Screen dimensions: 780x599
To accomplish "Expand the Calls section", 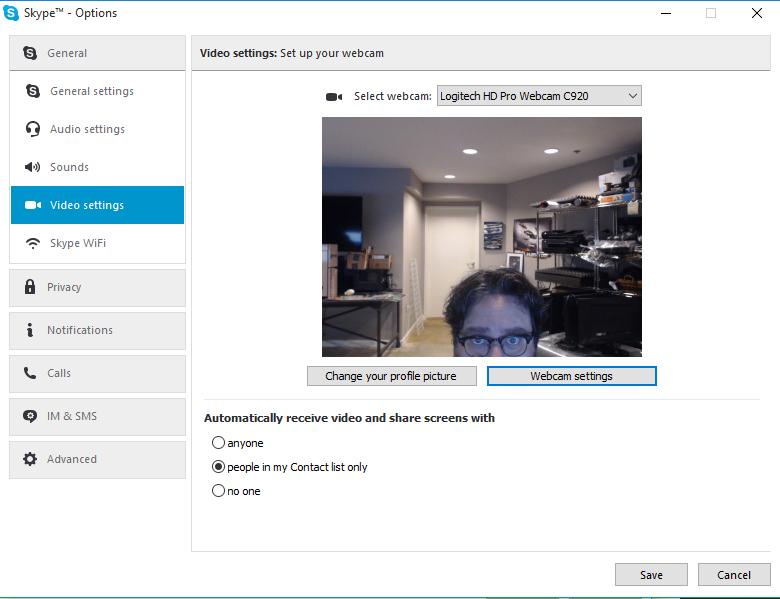I will [98, 373].
